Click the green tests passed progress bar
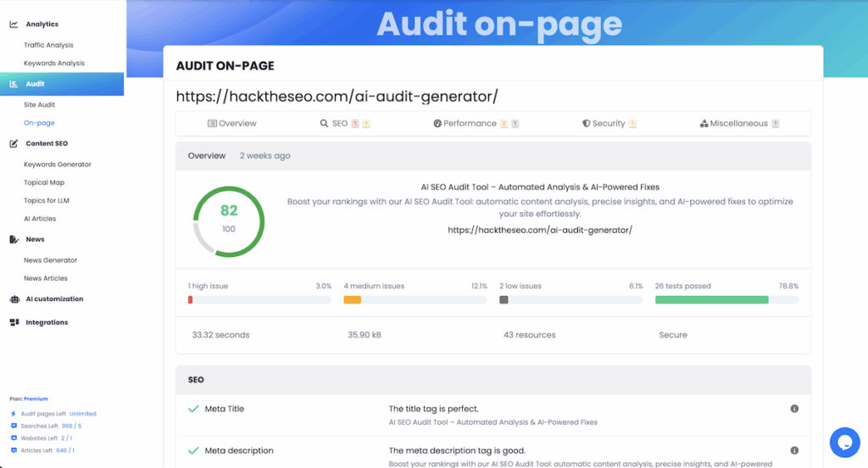Screen dimensions: 868x468 pos(726,299)
